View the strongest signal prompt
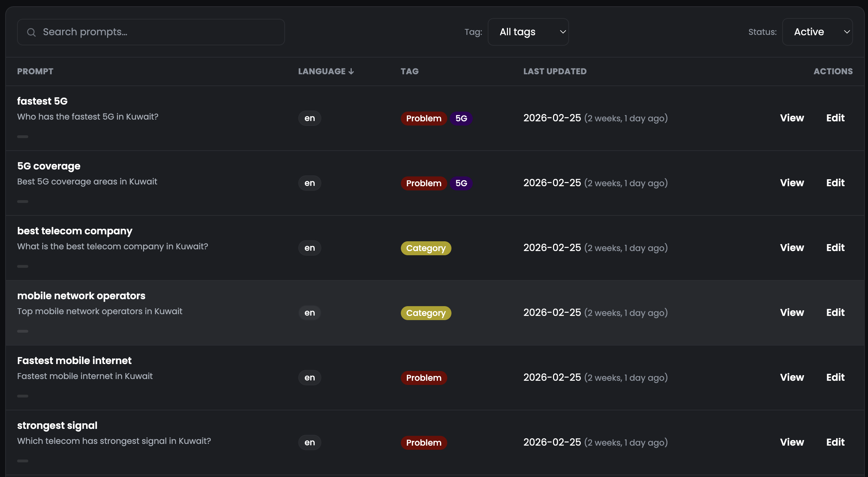 792,442
